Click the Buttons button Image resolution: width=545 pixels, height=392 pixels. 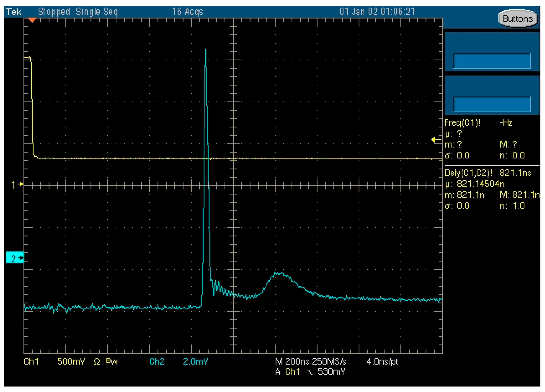[x=518, y=19]
